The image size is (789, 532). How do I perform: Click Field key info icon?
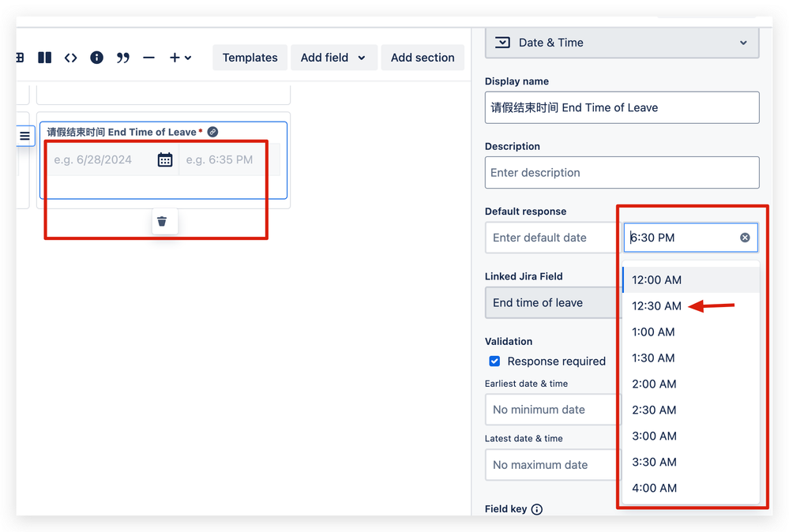pyautogui.click(x=537, y=509)
